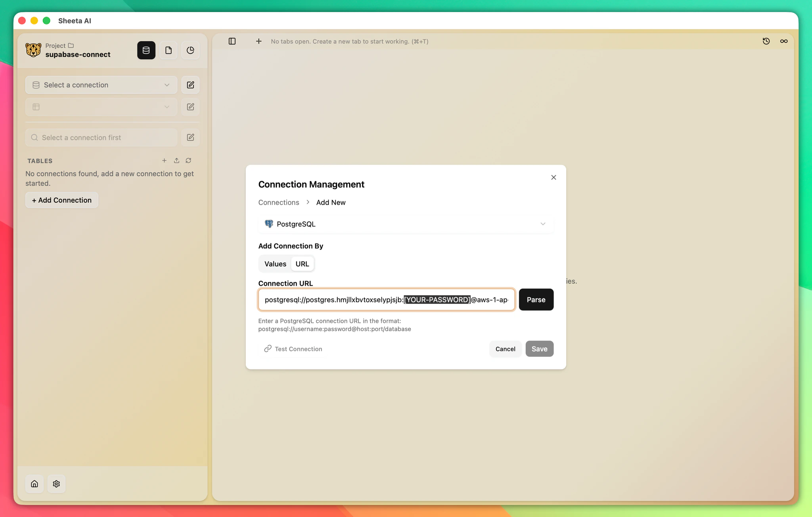
Task: Add a new table with the plus icon
Action: click(164, 161)
